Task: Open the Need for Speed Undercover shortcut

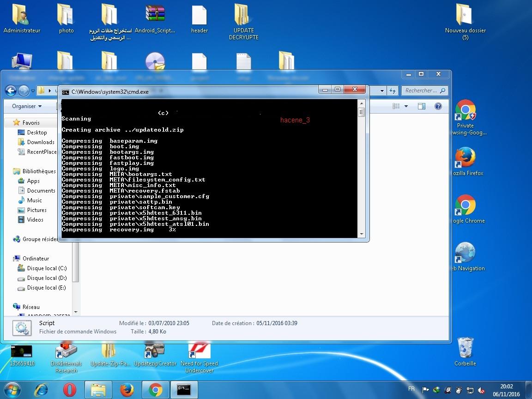Action: [199, 351]
